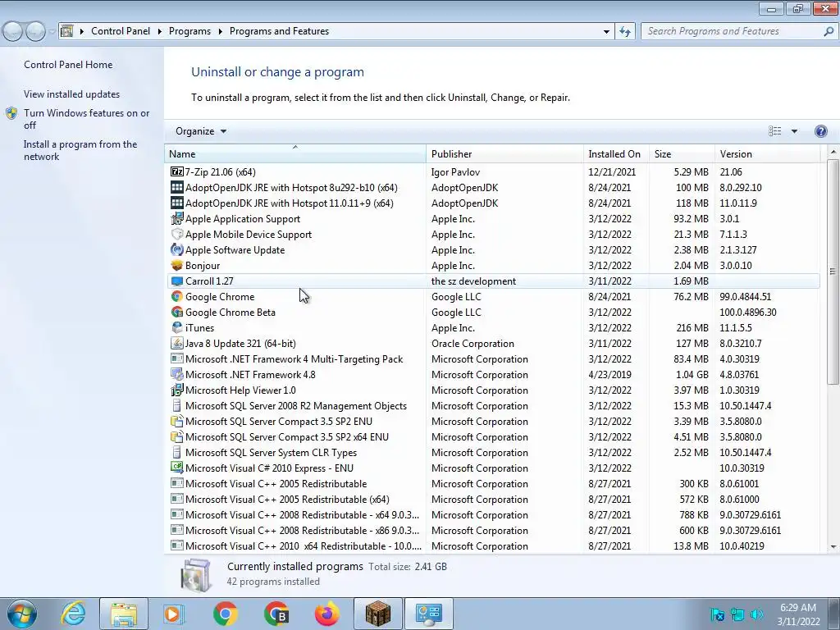Select Microsoft .NET Framework 4 Multi-Targeting Pack
The width and height of the screenshot is (840, 630).
(x=493, y=359)
